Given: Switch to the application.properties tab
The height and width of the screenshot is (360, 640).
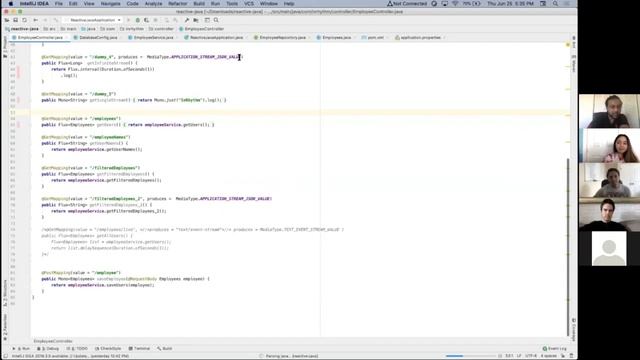Looking at the screenshot, I should click(420, 38).
